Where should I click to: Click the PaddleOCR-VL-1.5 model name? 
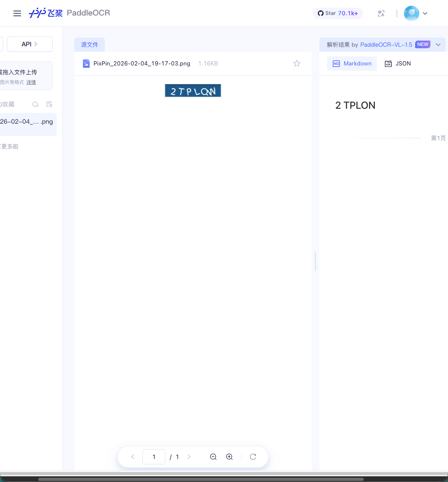pos(386,45)
